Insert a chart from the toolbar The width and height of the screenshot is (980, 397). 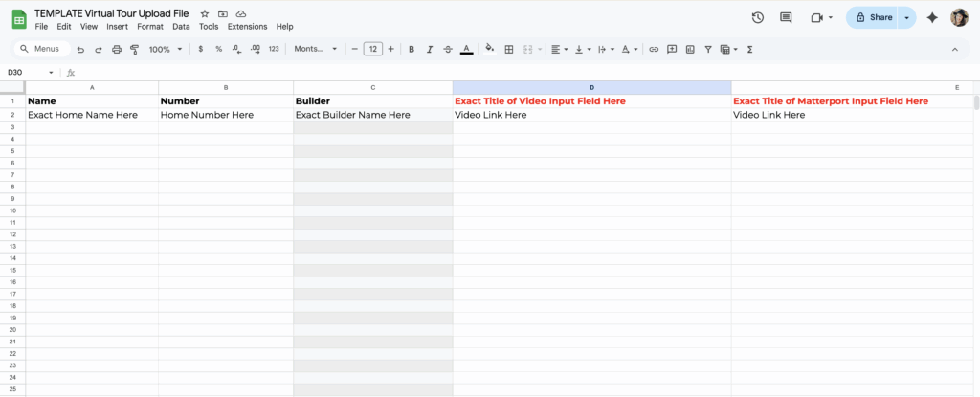point(690,49)
